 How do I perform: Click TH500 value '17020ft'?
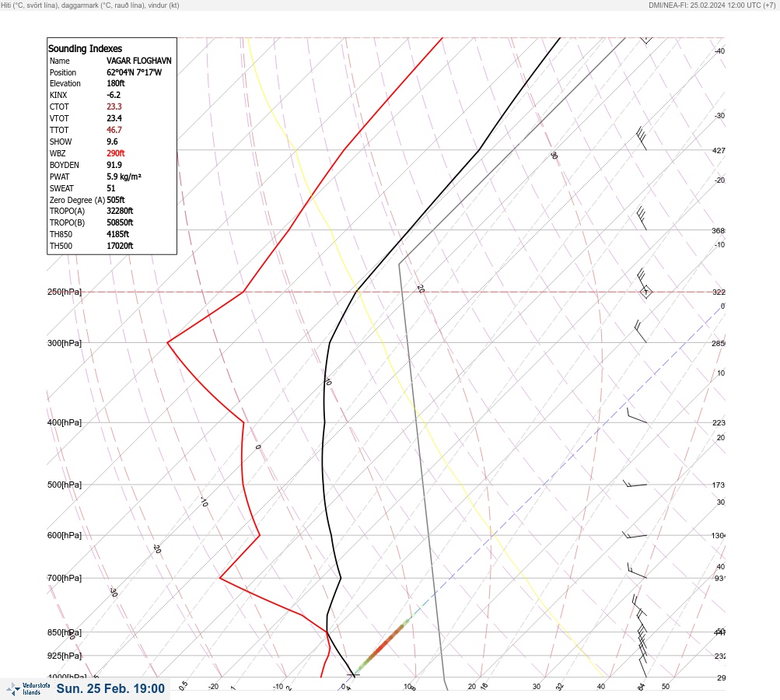[x=120, y=246]
